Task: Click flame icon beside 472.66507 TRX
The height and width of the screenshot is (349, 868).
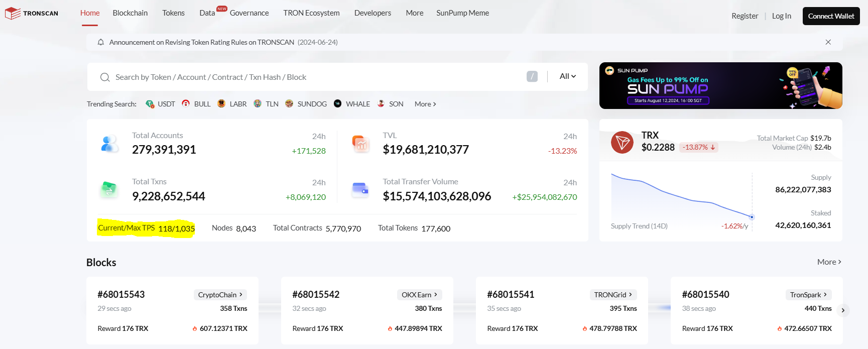Action: click(x=779, y=329)
